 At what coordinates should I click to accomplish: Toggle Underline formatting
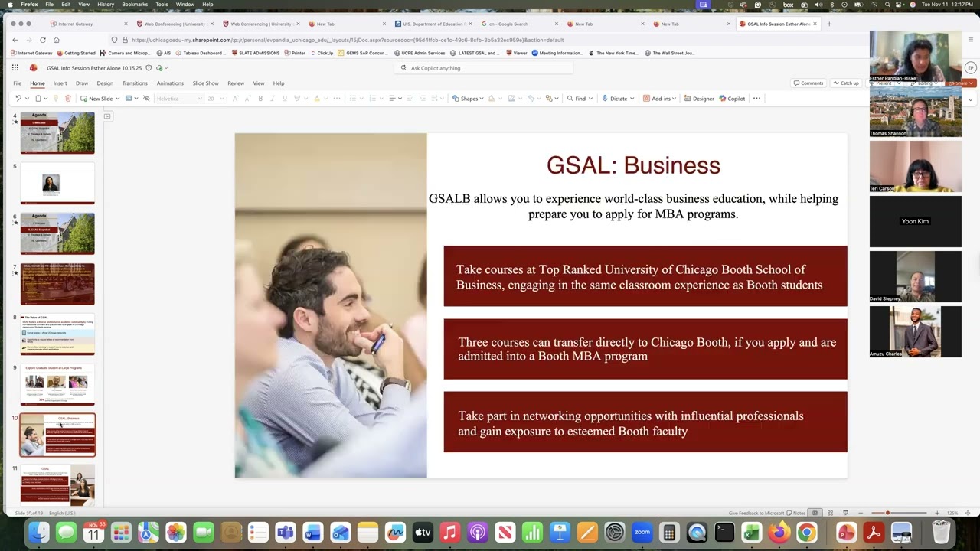(x=285, y=99)
